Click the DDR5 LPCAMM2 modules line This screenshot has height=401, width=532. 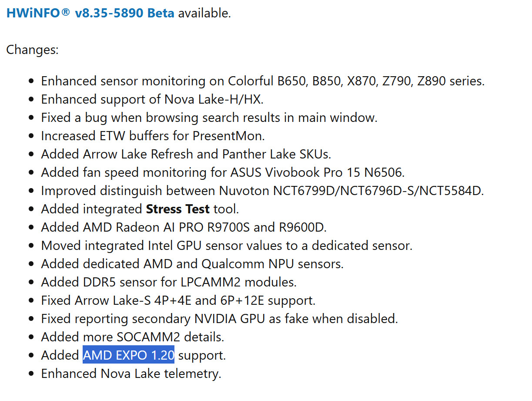tap(169, 282)
